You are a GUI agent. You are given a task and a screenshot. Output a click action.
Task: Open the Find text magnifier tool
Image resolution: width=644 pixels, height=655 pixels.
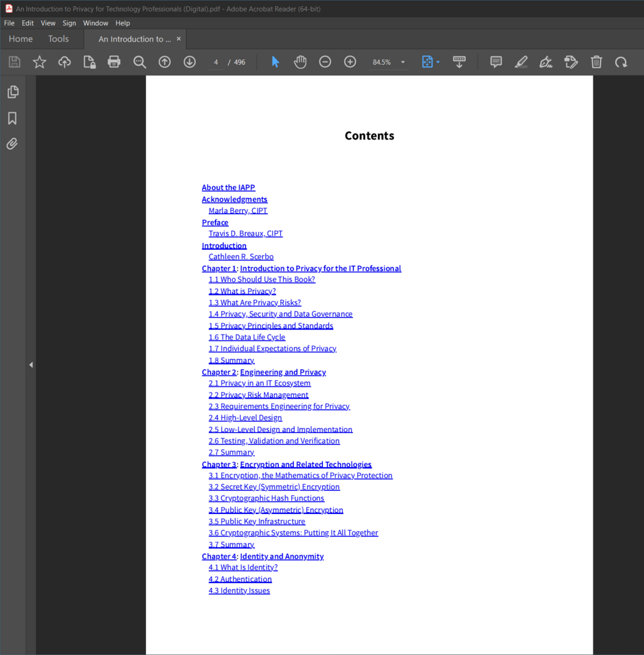140,62
